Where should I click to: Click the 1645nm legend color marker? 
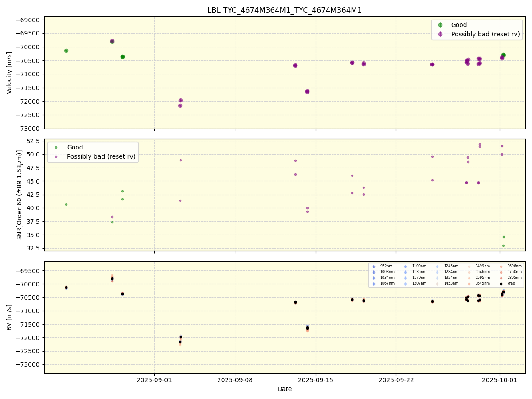[469, 284]
